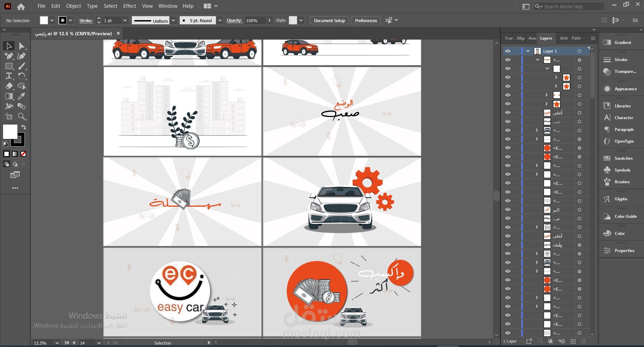644x347 pixels.
Task: Toggle visibility of the كثير layer item
Action: [508, 210]
